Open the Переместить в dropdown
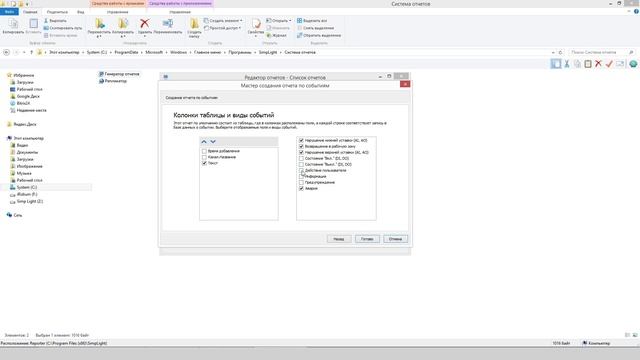Image resolution: width=640 pixels, height=360 pixels. 99,37
